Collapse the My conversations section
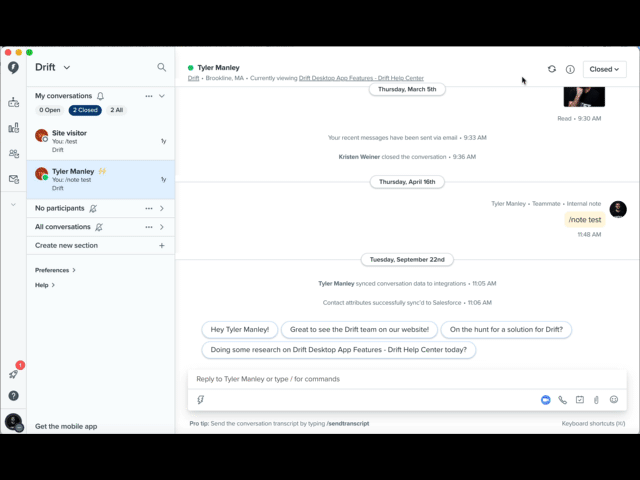 [162, 96]
